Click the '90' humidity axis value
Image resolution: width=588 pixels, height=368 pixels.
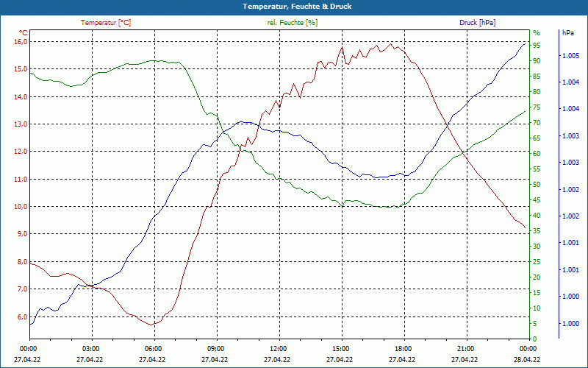(537, 61)
